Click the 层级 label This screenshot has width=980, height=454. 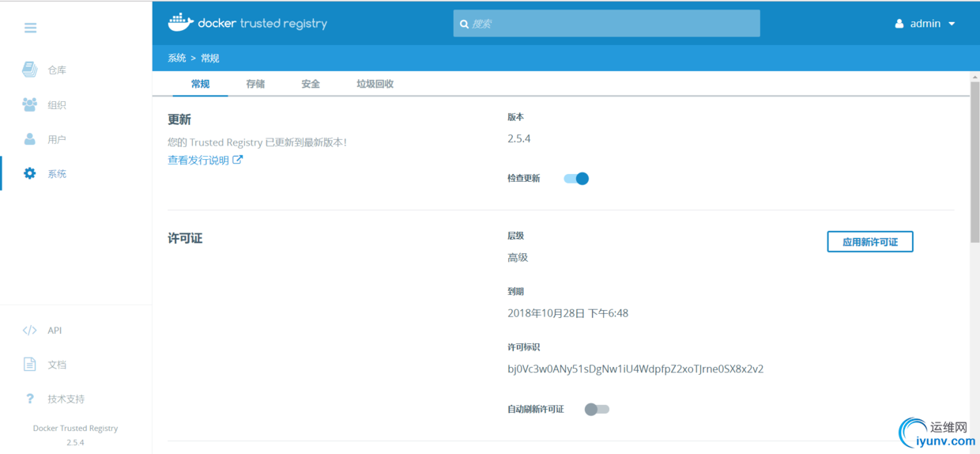click(x=516, y=236)
